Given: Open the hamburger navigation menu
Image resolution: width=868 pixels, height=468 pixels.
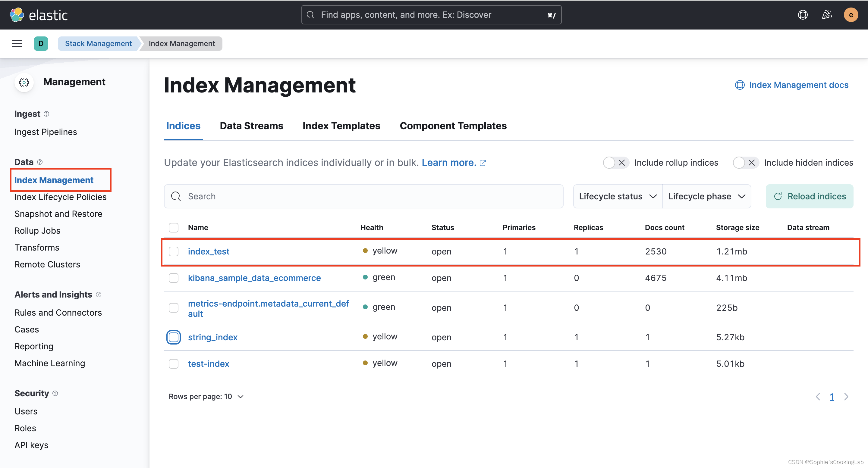Looking at the screenshot, I should 17,43.
